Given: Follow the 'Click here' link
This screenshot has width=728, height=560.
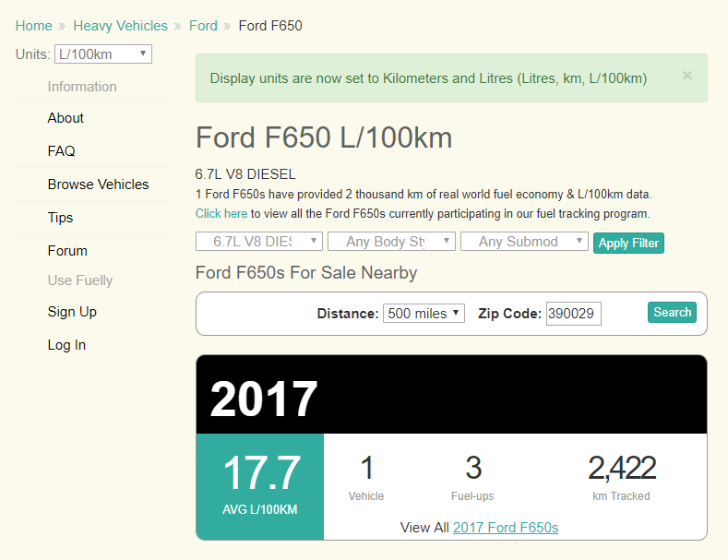Looking at the screenshot, I should pos(221,214).
